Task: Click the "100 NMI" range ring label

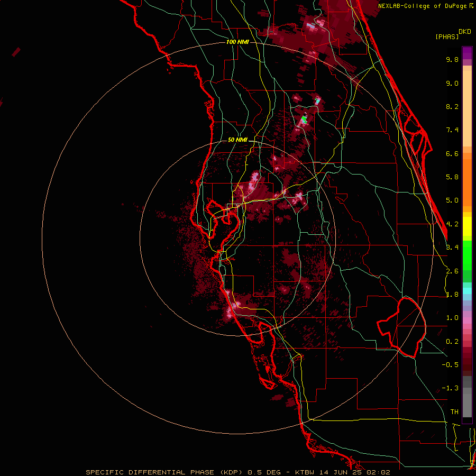Action: point(237,42)
